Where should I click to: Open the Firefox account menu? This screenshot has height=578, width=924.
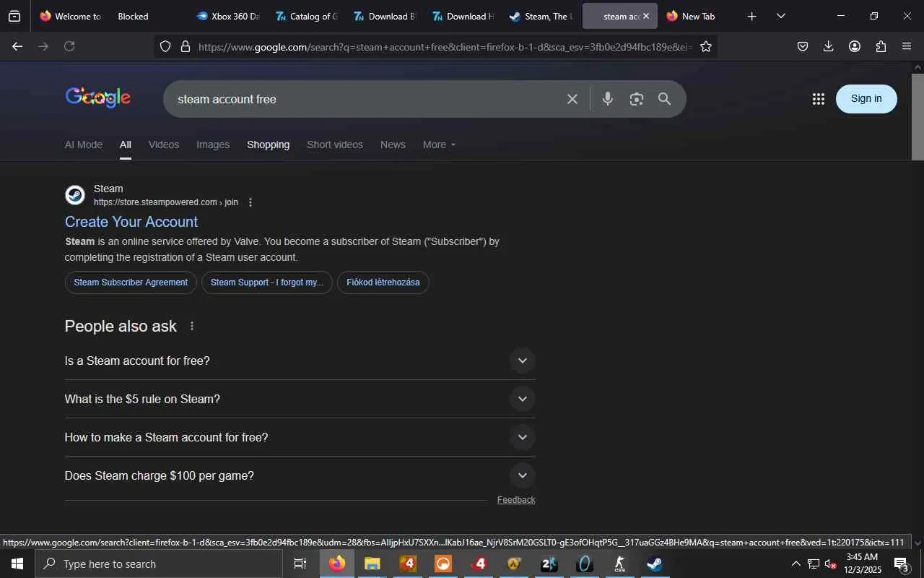(x=855, y=46)
